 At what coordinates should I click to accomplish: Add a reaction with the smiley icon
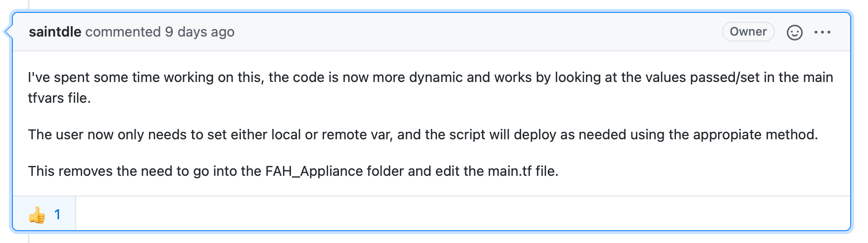click(794, 33)
